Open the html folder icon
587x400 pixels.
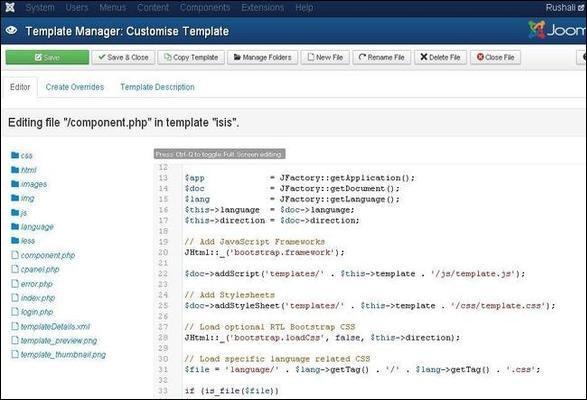15,170
